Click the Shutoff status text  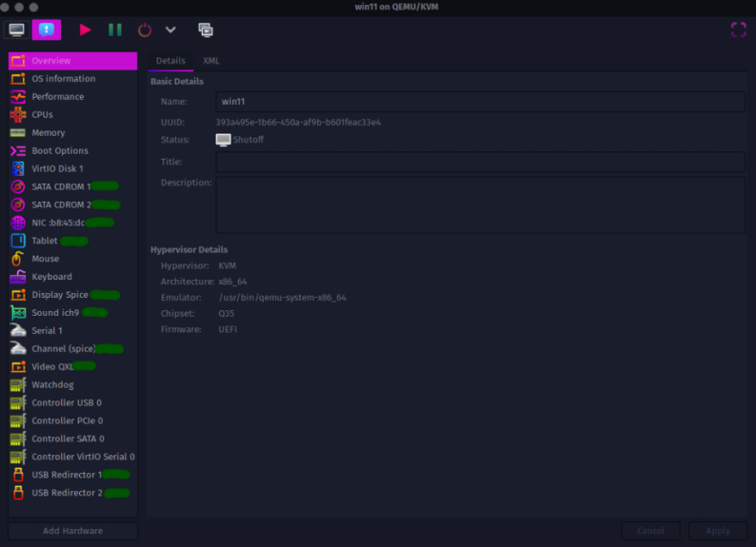[x=249, y=140]
